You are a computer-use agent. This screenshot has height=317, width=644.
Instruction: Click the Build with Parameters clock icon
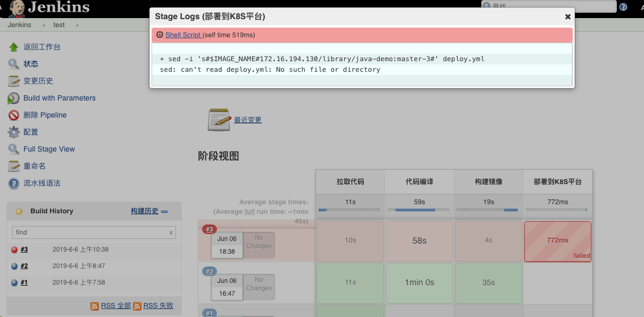(x=14, y=98)
